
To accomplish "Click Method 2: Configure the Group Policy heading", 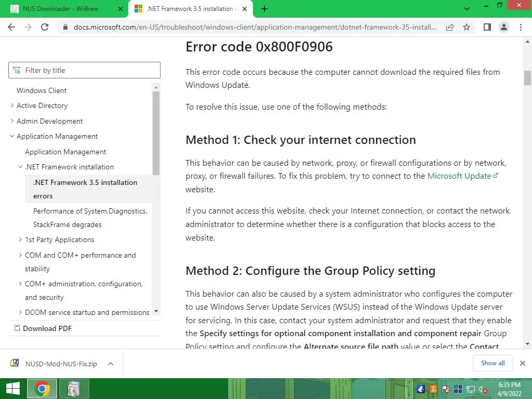I will pos(310,271).
